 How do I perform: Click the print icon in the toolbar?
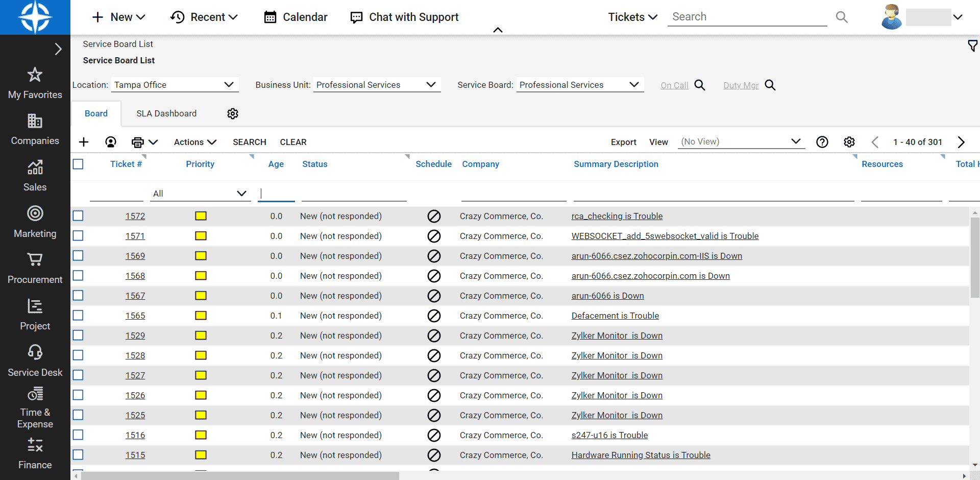tap(137, 142)
